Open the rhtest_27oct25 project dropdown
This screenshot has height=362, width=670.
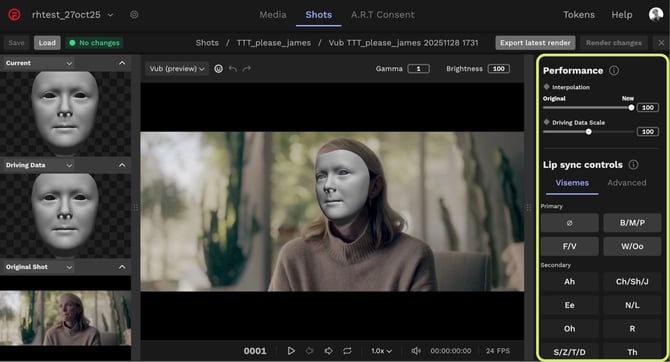tap(73, 15)
